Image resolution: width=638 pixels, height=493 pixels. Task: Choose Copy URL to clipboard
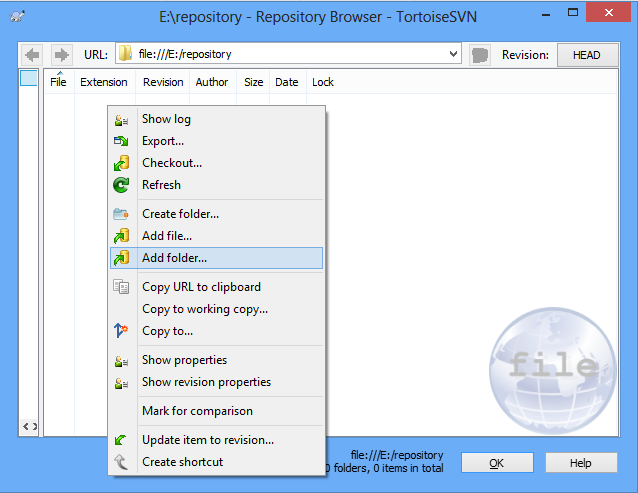[216, 287]
